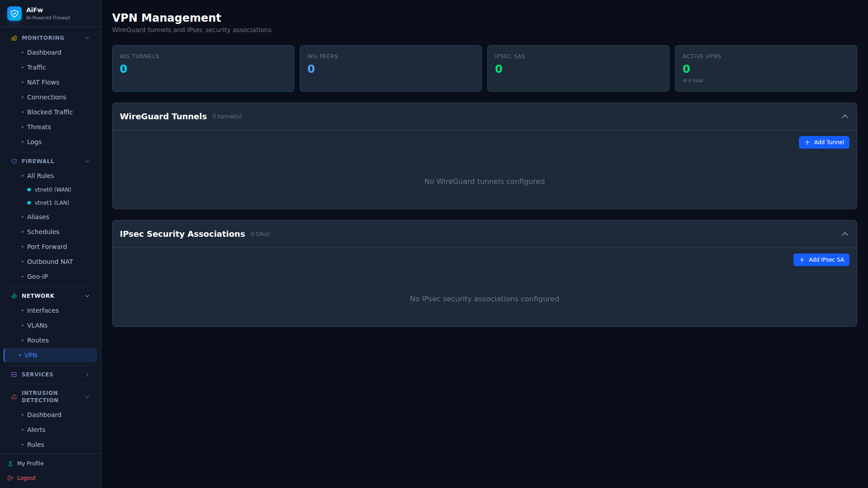Click the Add Tunnel button

point(824,142)
